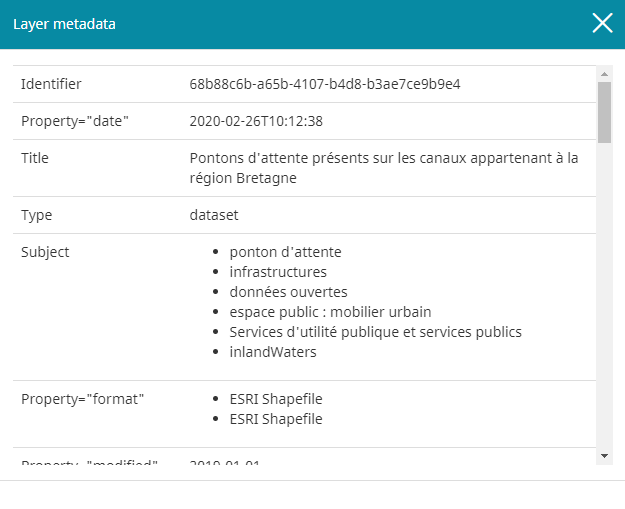This screenshot has height=509, width=625.
Task: Click the Layer metadata header title
Action: coord(65,24)
